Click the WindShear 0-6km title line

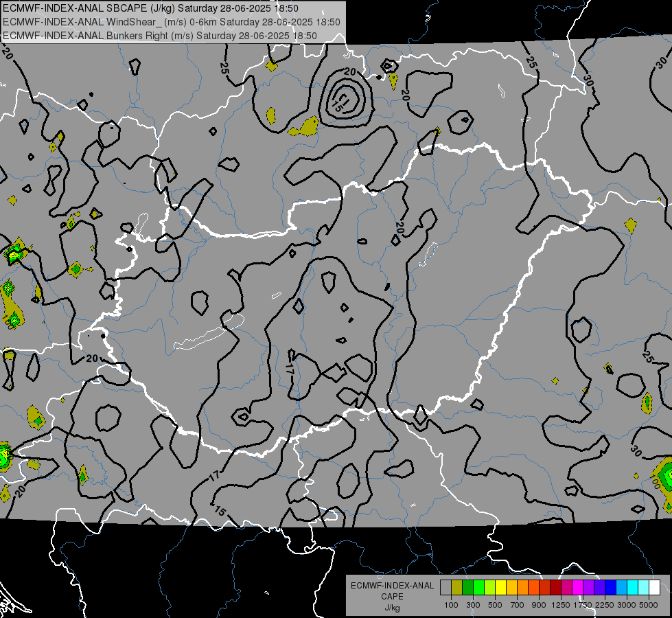click(172, 22)
